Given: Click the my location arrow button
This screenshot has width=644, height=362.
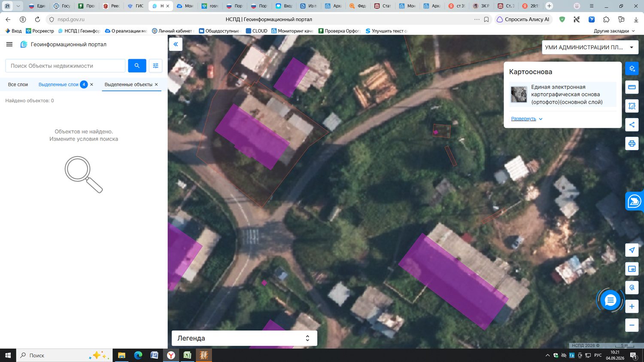Looking at the screenshot, I should [632, 250].
